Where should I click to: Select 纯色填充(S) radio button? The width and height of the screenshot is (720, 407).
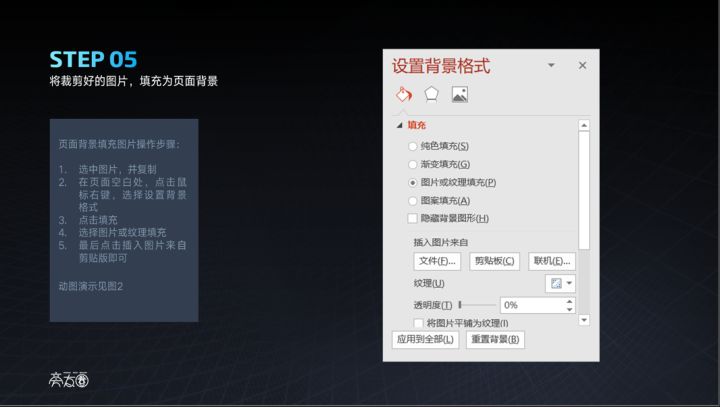coord(412,146)
